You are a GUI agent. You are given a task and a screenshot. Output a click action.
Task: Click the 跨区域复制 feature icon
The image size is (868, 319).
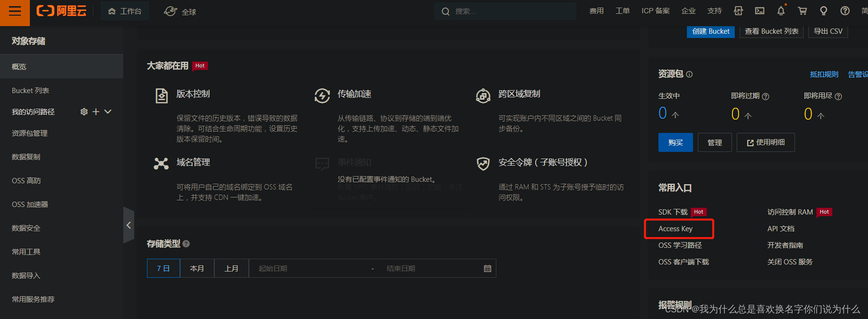(x=483, y=95)
